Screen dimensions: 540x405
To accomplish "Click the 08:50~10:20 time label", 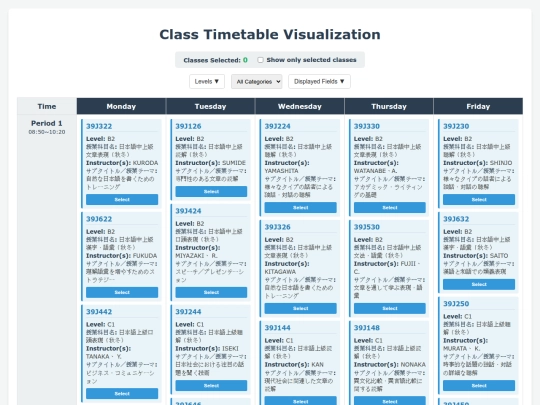I will pyautogui.click(x=47, y=132).
